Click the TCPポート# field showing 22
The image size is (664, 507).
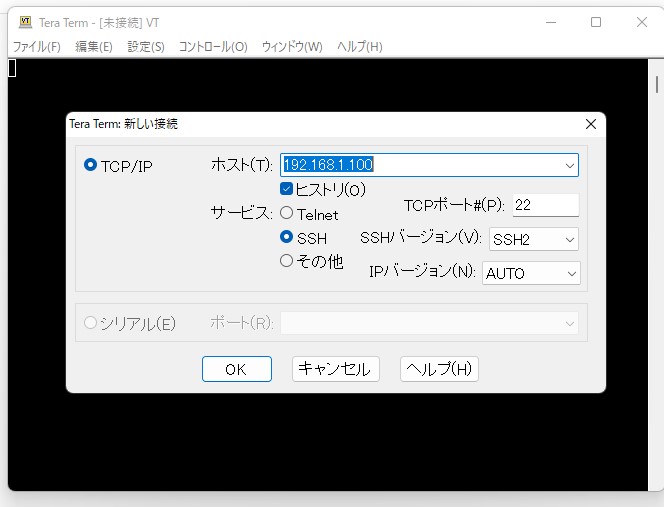[545, 205]
